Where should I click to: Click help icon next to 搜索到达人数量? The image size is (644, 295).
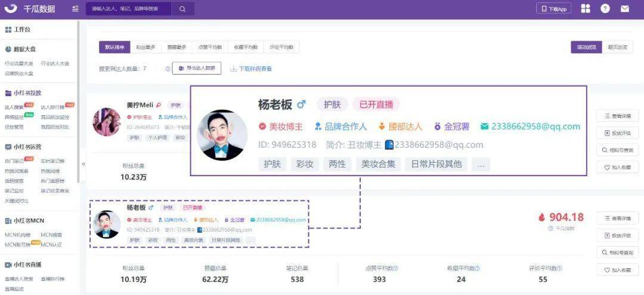168,69
